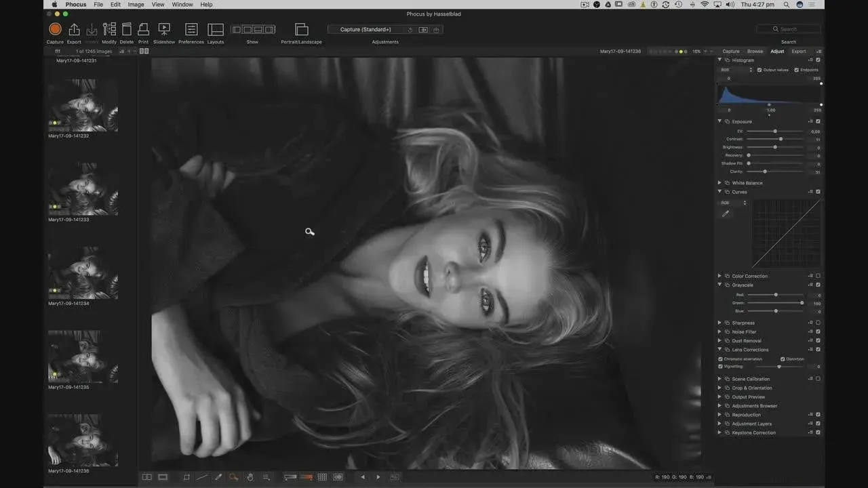868x488 pixels.
Task: Click the Export icon in toolbar
Action: pos(74,29)
